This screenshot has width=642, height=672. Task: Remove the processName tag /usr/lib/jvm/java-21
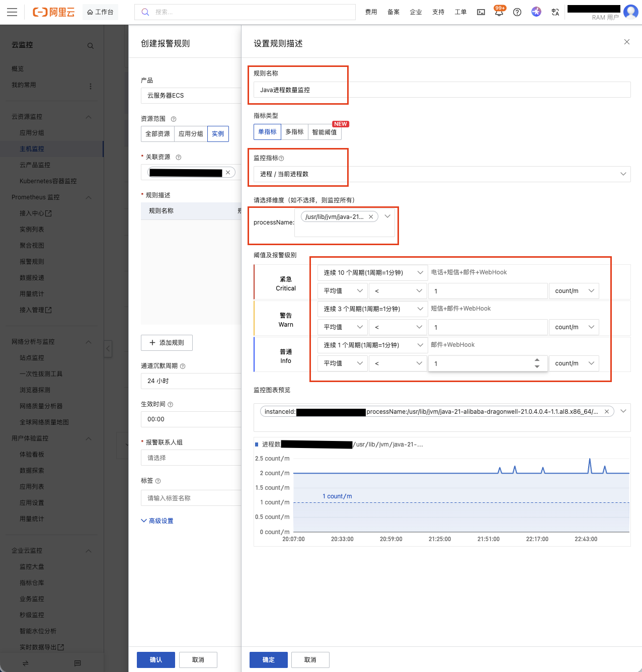click(371, 217)
